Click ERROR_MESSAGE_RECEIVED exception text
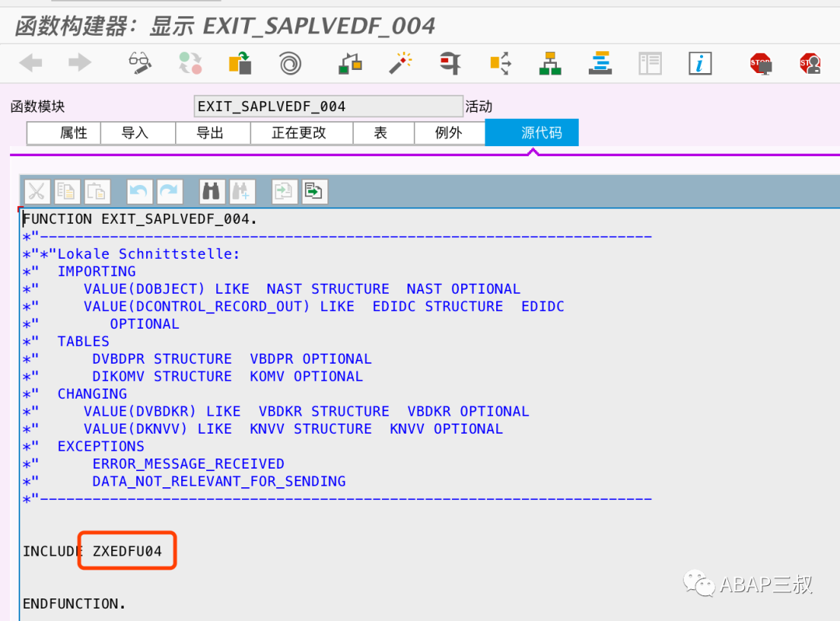 pos(188,463)
